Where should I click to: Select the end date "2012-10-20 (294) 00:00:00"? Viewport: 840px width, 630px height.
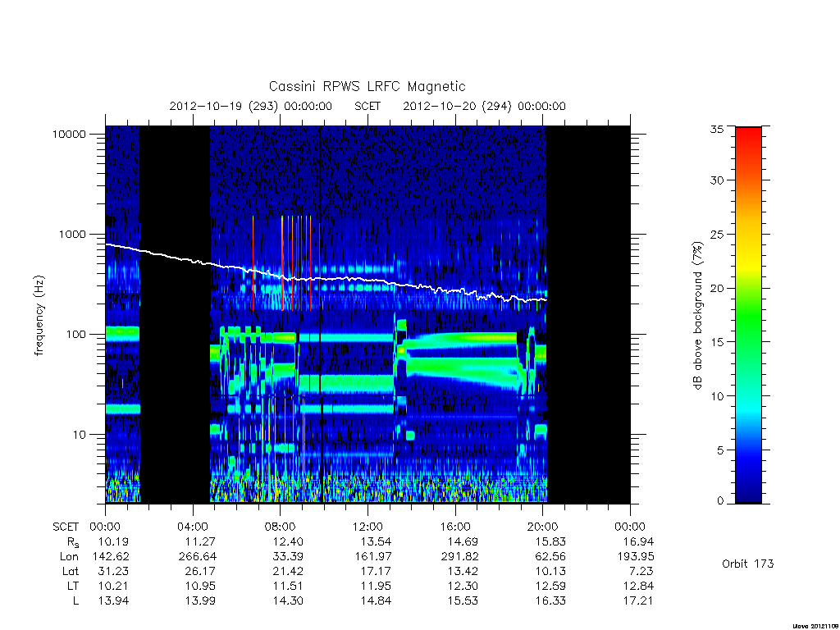pos(484,106)
